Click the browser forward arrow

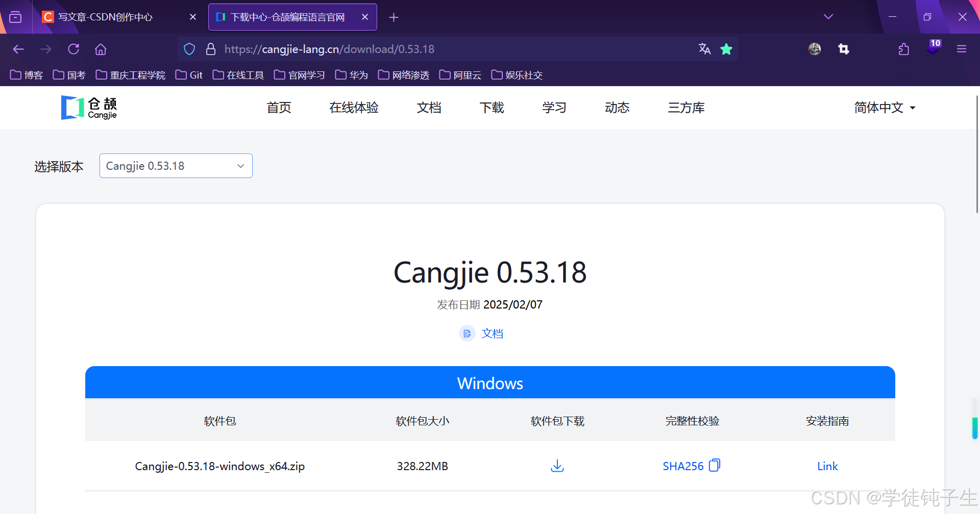[46, 49]
